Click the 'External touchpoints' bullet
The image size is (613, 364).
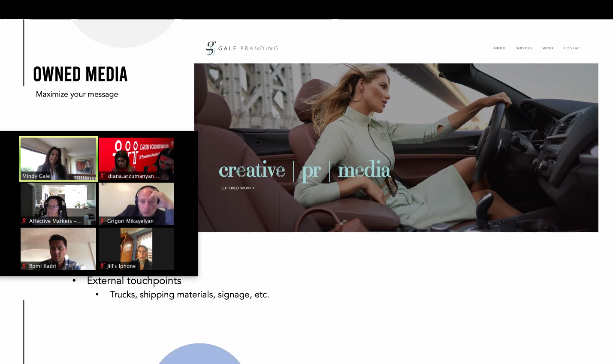pos(134,281)
